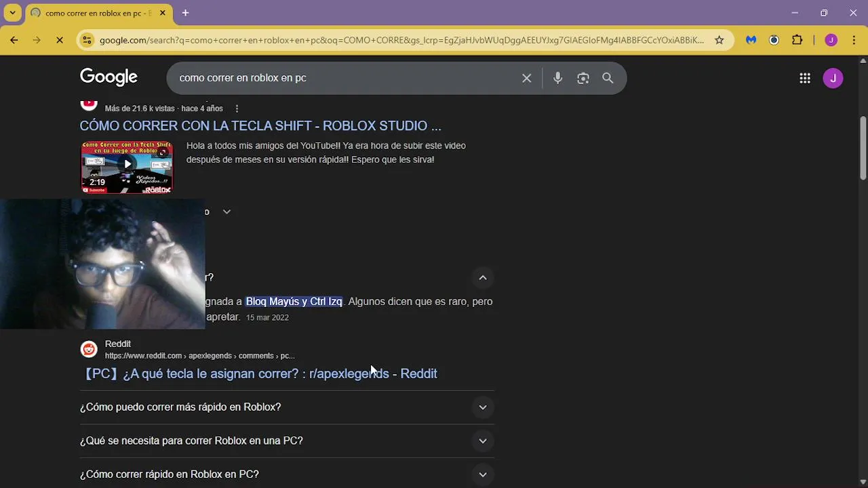Screen dimensions: 868x488
Task: Close the 'como correr en roblox' tab
Action: (x=163, y=13)
